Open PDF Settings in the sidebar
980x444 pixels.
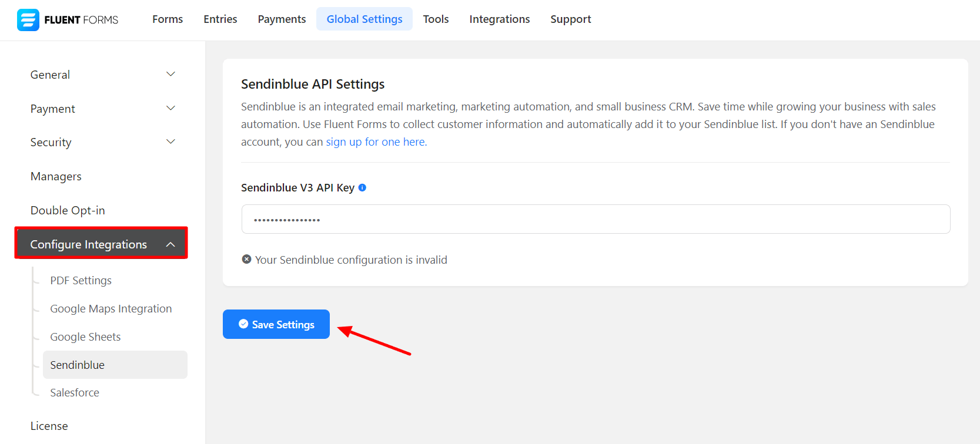(x=81, y=281)
